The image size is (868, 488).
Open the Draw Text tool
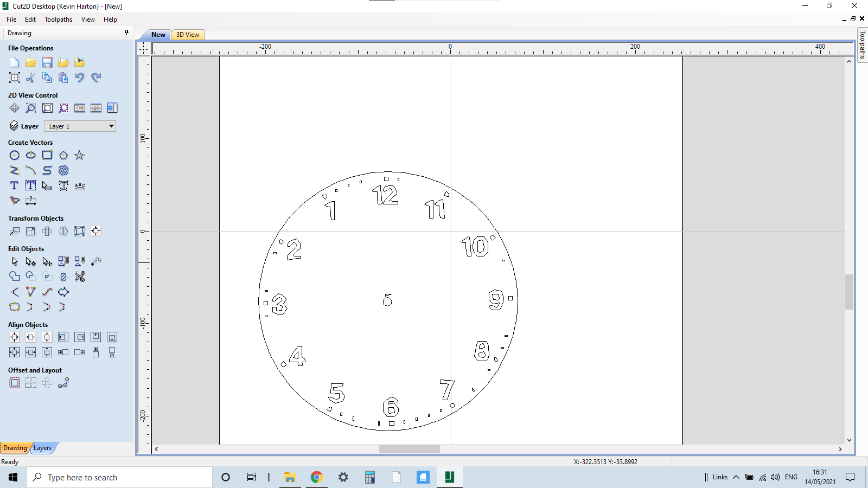click(x=14, y=185)
